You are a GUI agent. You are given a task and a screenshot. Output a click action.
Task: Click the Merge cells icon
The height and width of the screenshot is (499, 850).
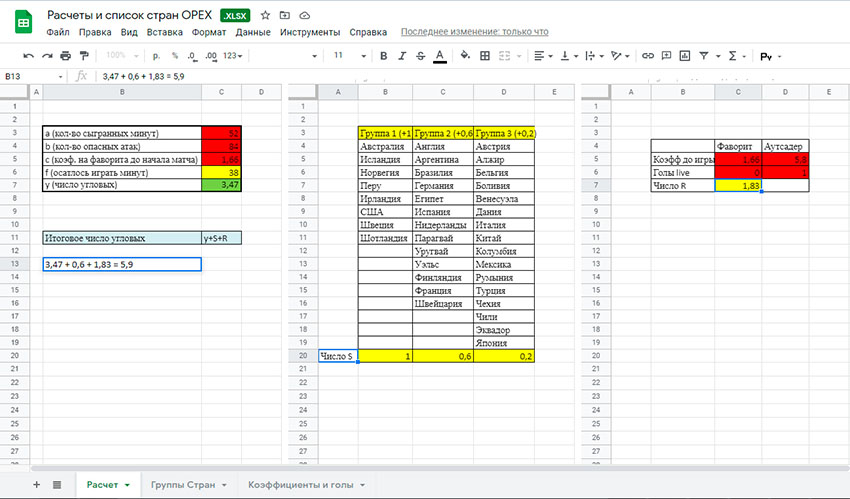505,56
